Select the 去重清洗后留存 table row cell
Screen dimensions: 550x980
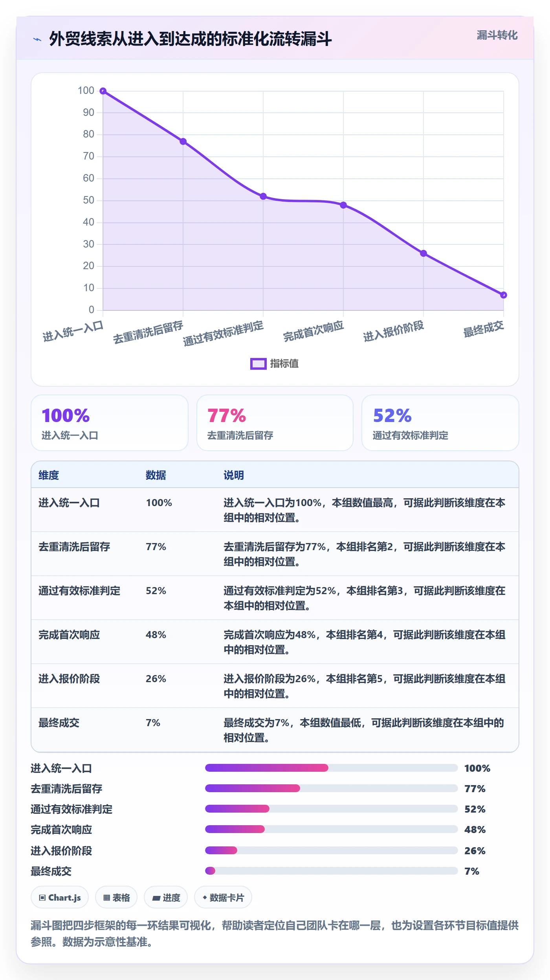[x=74, y=547]
